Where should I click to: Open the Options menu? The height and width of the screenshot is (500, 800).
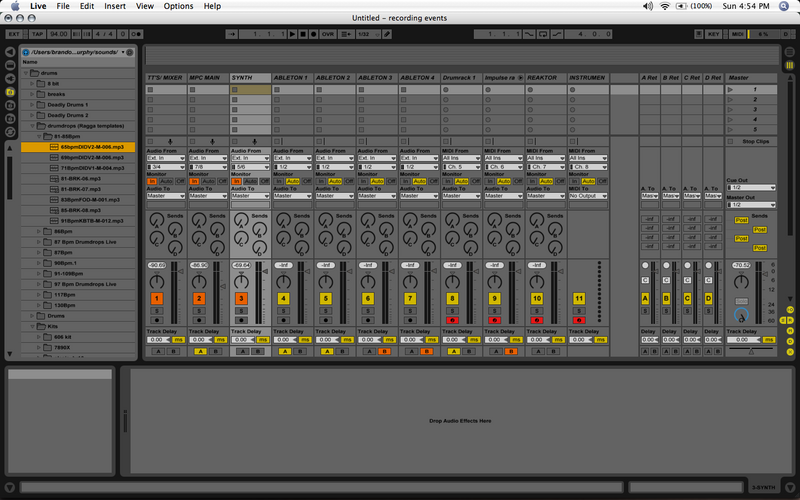[x=178, y=6]
